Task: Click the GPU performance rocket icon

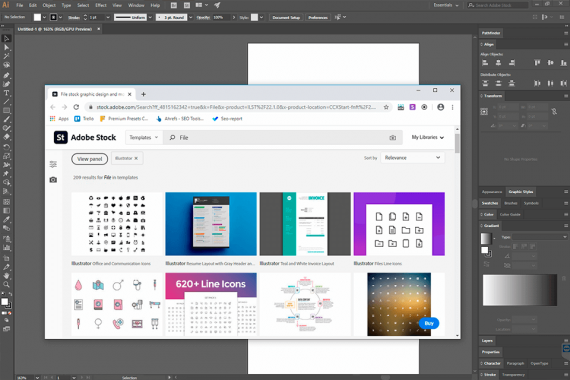Action: coord(217,5)
